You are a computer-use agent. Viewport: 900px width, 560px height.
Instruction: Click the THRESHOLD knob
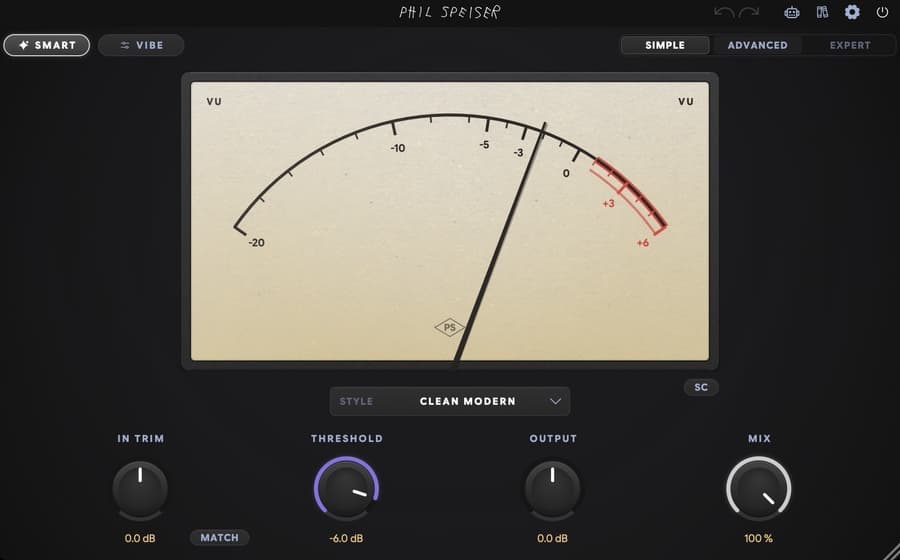(x=347, y=489)
